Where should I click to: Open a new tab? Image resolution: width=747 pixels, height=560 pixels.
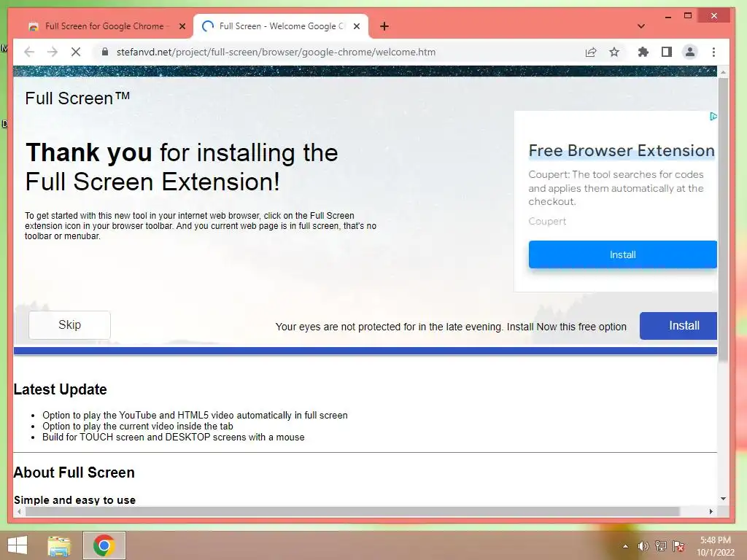(x=384, y=26)
